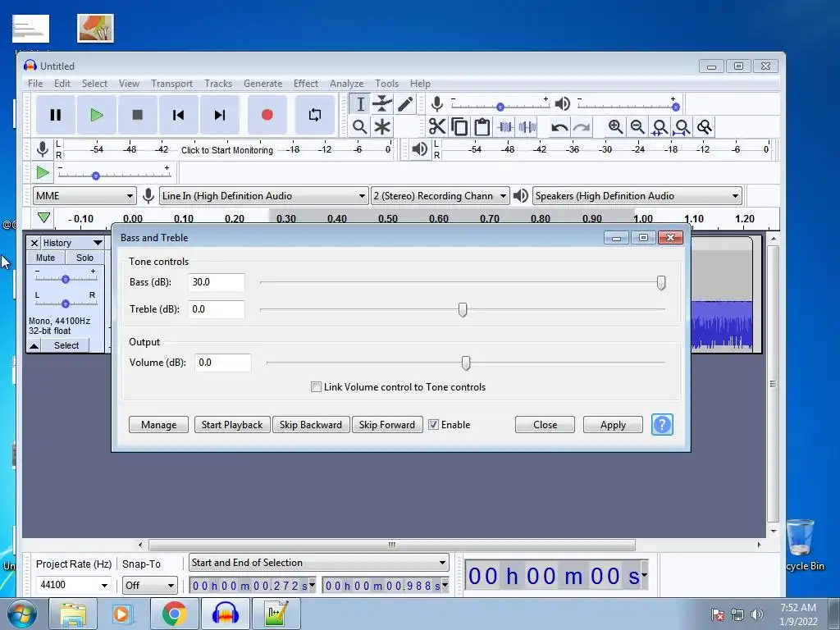This screenshot has height=630, width=840.
Task: Open the Line In recording device dropdown
Action: point(263,196)
